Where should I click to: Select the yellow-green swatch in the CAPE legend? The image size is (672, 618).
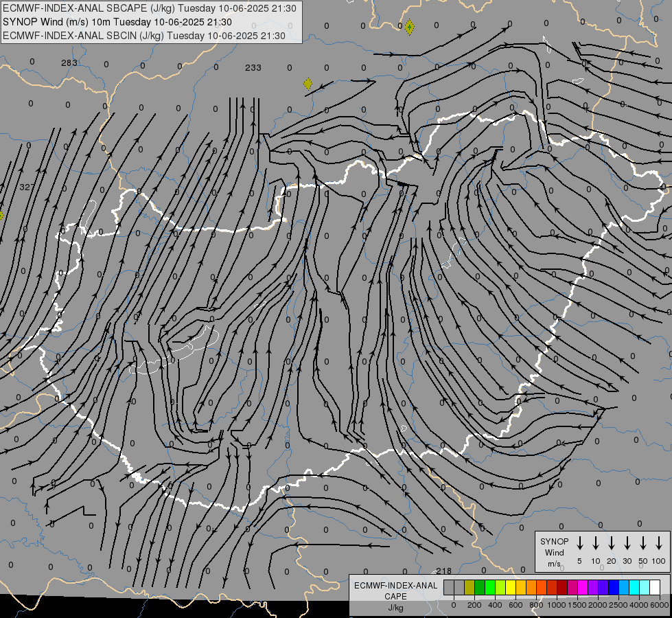pos(500,587)
